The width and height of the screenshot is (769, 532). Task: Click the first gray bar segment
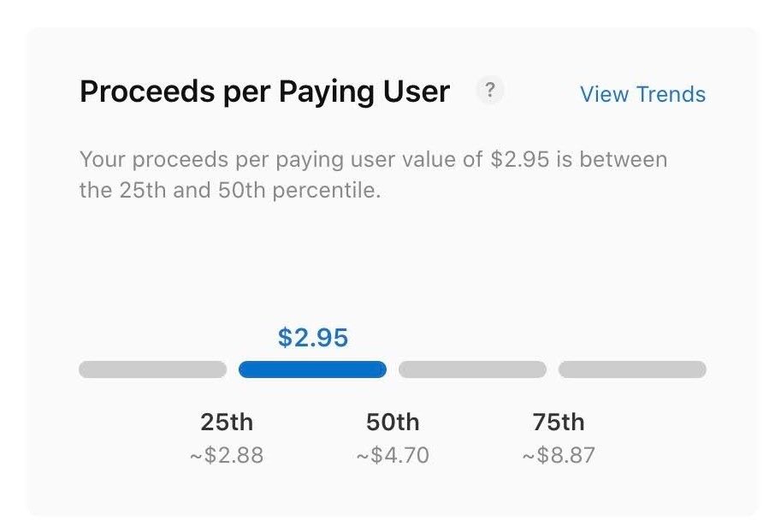tap(152, 369)
